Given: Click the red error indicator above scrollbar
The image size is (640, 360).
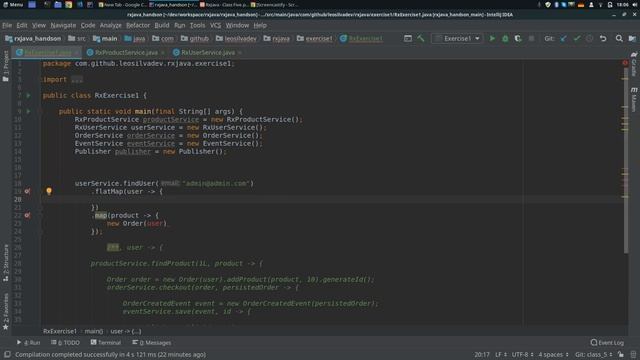Looking at the screenshot, I should [625, 63].
